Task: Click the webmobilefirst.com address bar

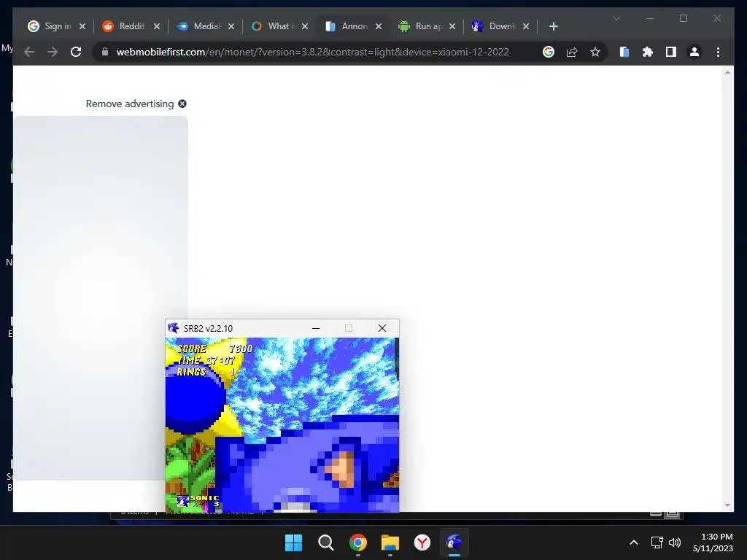Action: tap(312, 52)
